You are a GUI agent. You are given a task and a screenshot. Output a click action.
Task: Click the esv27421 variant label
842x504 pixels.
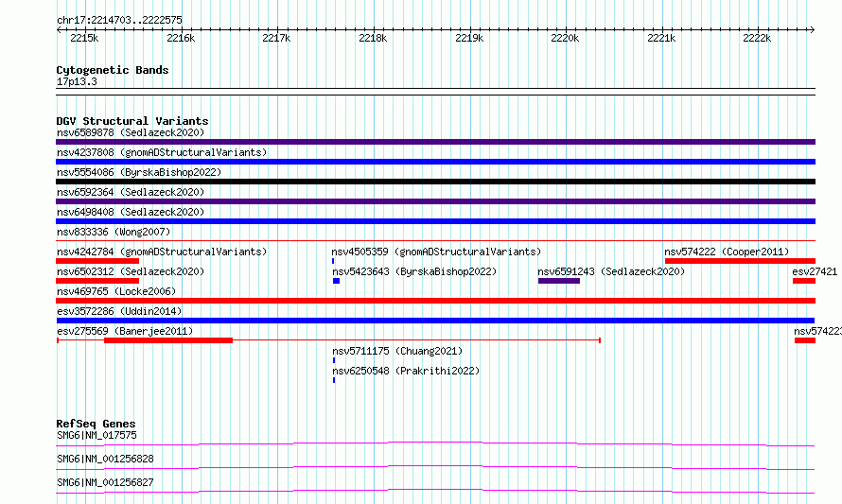pyautogui.click(x=815, y=271)
